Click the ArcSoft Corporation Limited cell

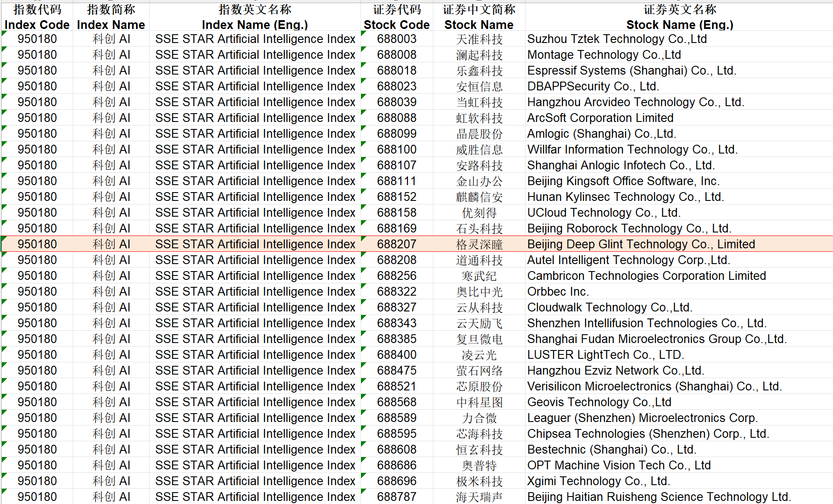point(600,118)
